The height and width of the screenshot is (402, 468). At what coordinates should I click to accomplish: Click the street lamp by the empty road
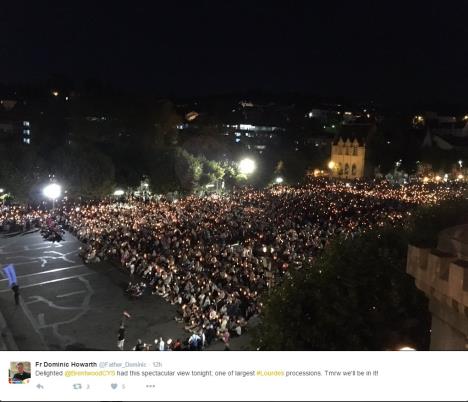point(52,192)
